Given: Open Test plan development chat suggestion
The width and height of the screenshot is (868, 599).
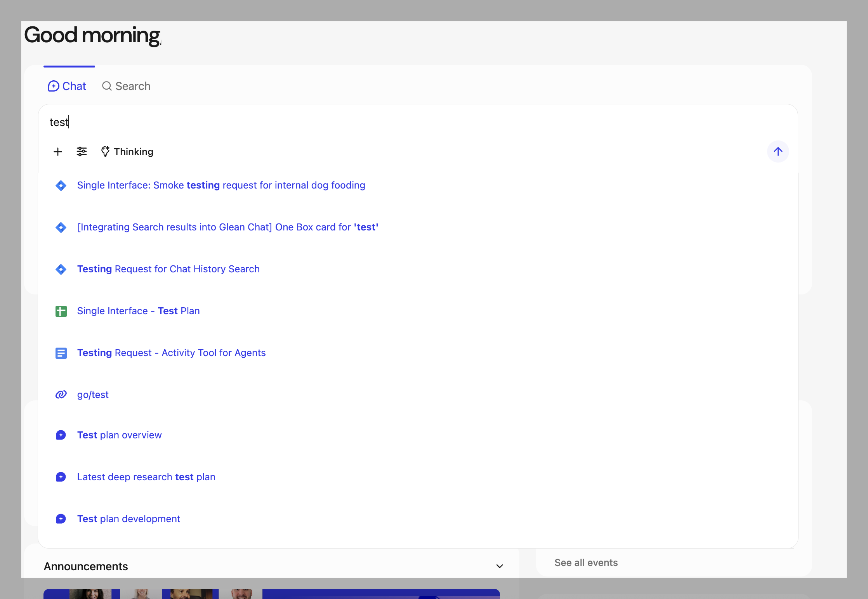Looking at the screenshot, I should [x=128, y=519].
